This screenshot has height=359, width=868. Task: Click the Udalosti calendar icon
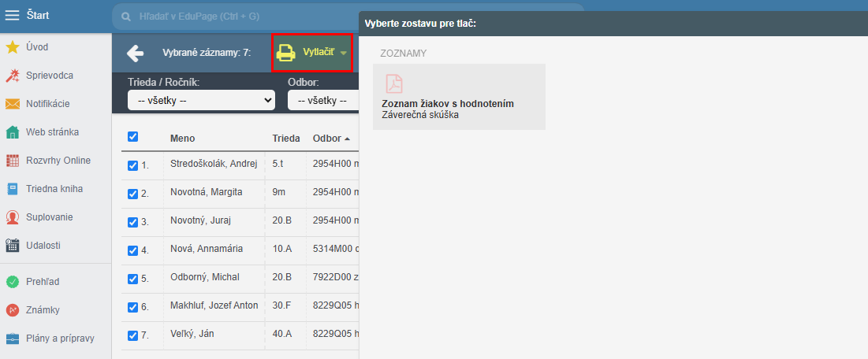click(x=12, y=246)
